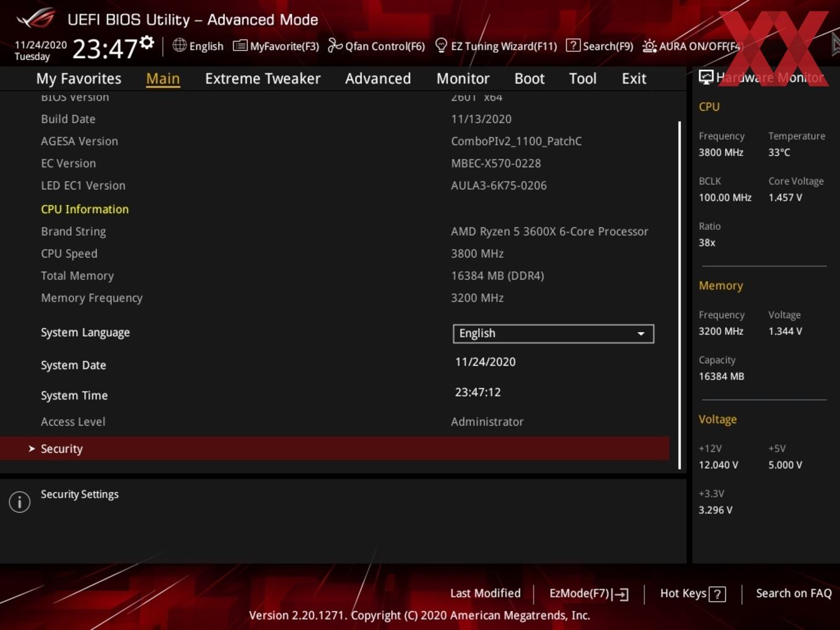
Task: Click EzMode switch arrow icon
Action: point(621,594)
